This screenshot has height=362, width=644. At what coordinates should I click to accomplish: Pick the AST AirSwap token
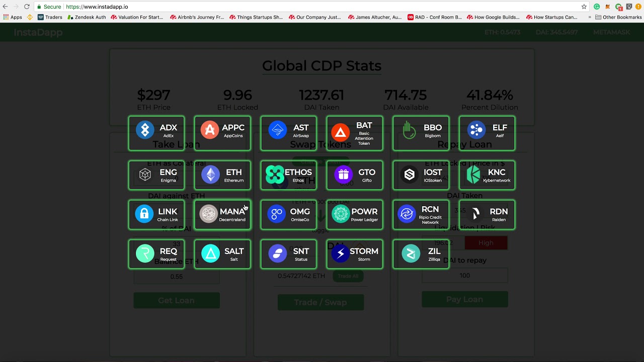[x=289, y=133]
